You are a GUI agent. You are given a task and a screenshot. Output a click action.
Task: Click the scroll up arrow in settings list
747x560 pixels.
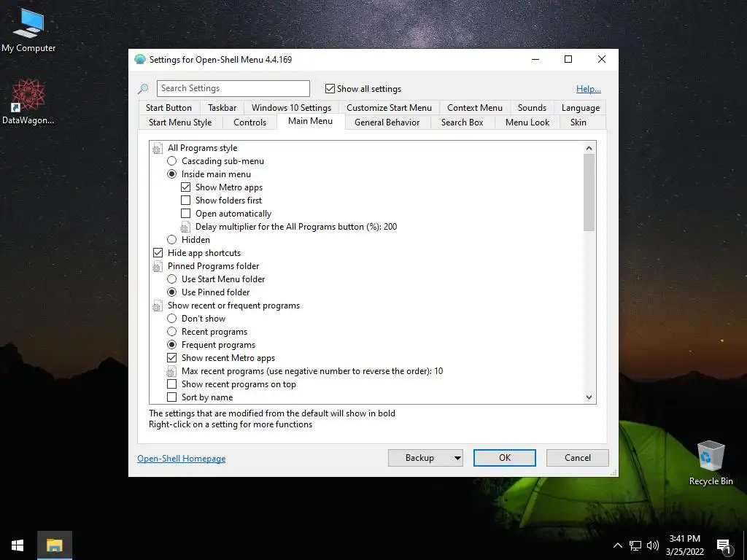(x=589, y=148)
